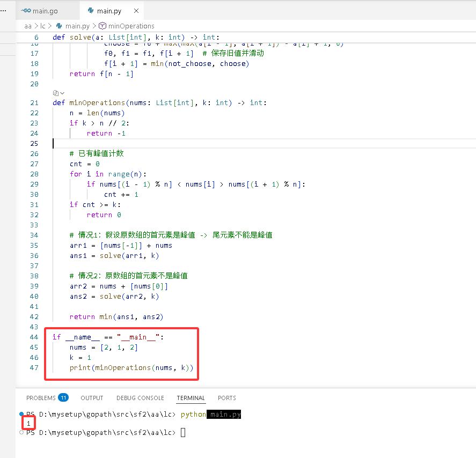Viewport: 476px width, 458px height.
Task: Click the terminal prompt input cursor
Action: pos(183,432)
